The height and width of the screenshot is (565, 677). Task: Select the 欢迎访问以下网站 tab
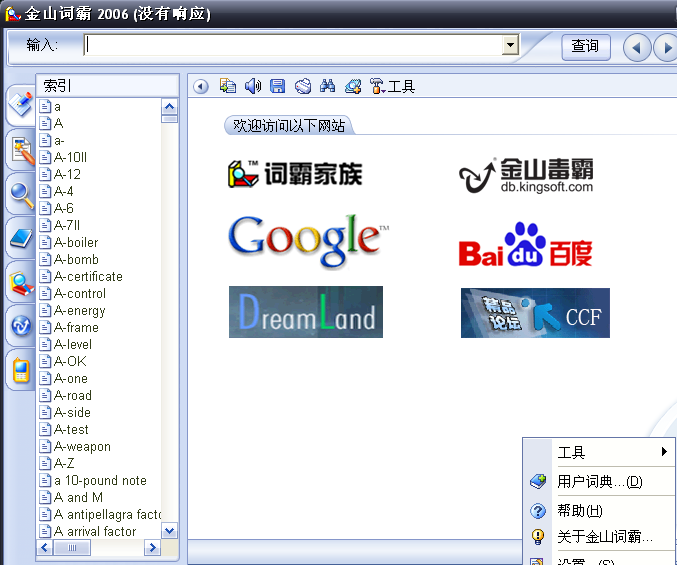(x=289, y=126)
